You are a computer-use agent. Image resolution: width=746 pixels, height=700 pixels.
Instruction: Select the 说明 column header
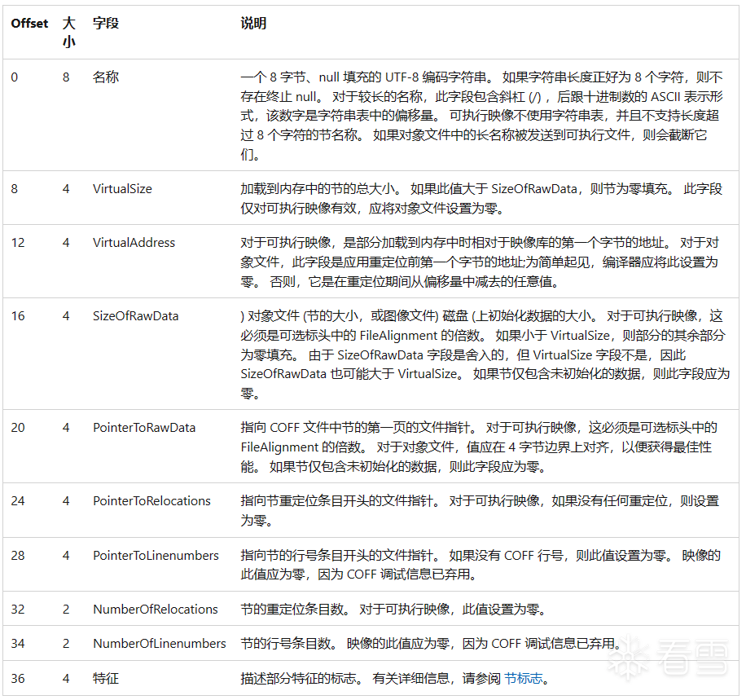point(253,24)
